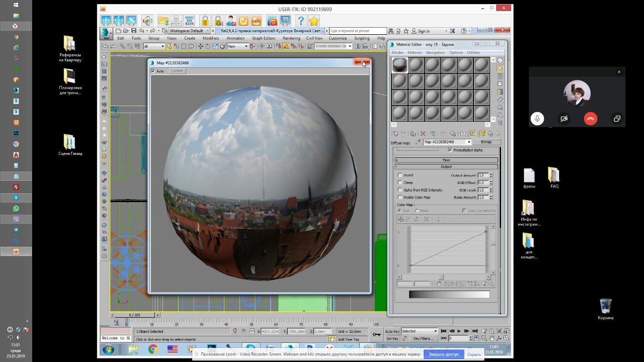Select the first material sample slot with sky sphere

(x=400, y=65)
